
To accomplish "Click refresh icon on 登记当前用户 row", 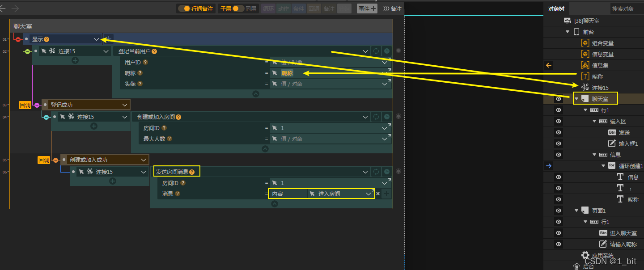I will tap(376, 51).
